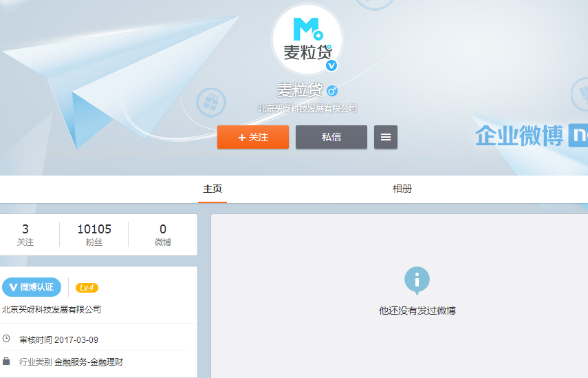Click the male gender icon beside 麦粒贷
Image resolution: width=588 pixels, height=378 pixels.
pyautogui.click(x=332, y=91)
